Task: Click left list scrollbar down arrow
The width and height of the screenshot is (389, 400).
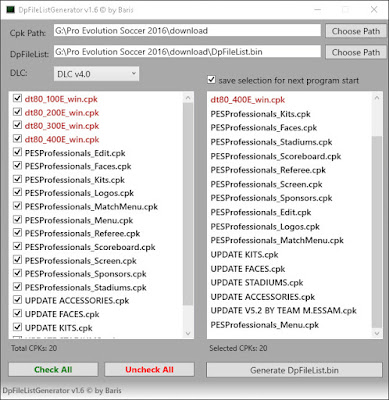Action: tap(188, 333)
